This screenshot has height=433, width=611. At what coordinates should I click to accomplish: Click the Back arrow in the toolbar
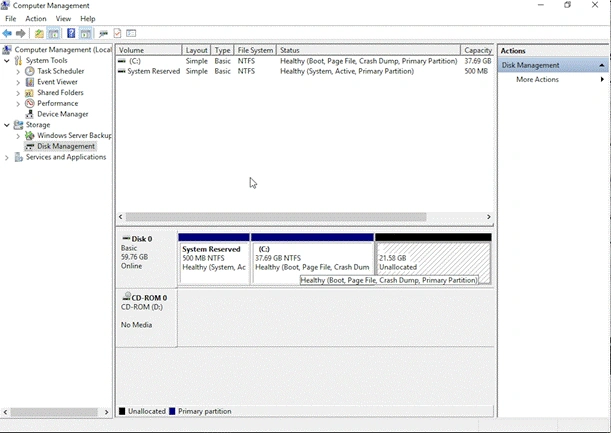(x=7, y=34)
